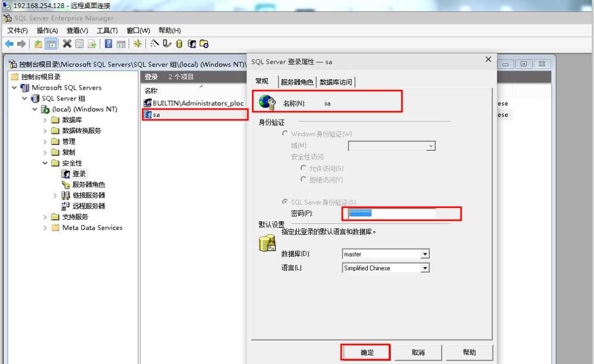Open the 工具(T) menu
This screenshot has height=364, width=594.
point(107,30)
